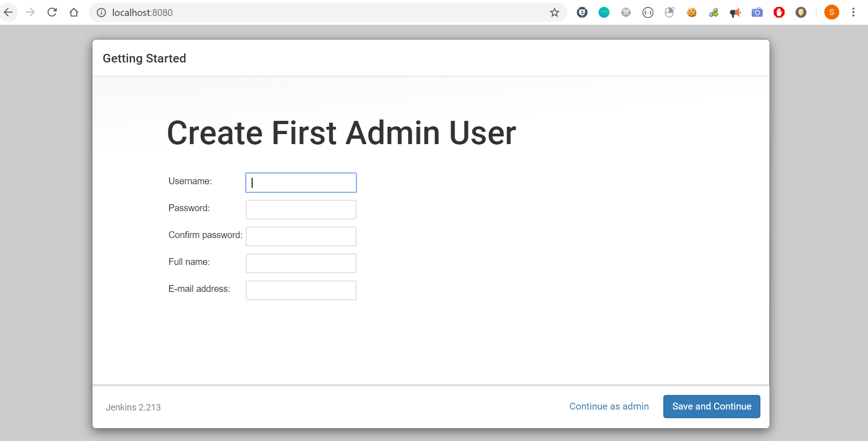
Task: Go to the browser home page
Action: (x=74, y=12)
